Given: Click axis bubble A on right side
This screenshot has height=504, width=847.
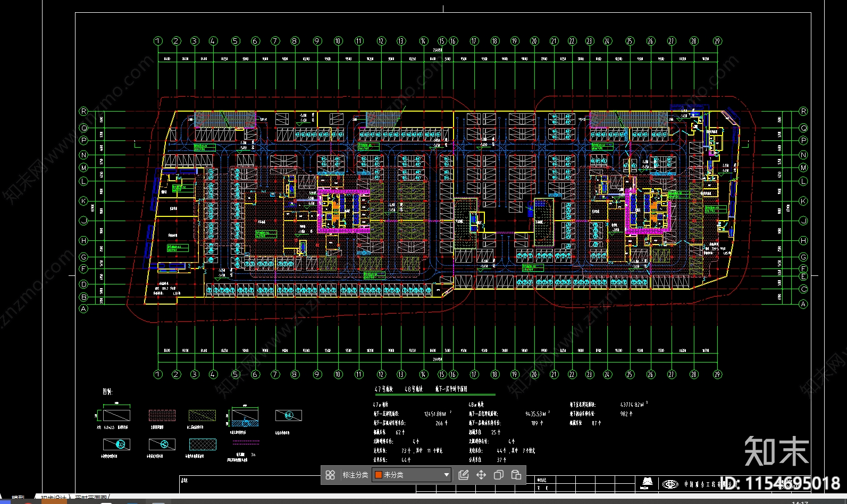Looking at the screenshot, I should pyautogui.click(x=803, y=304).
